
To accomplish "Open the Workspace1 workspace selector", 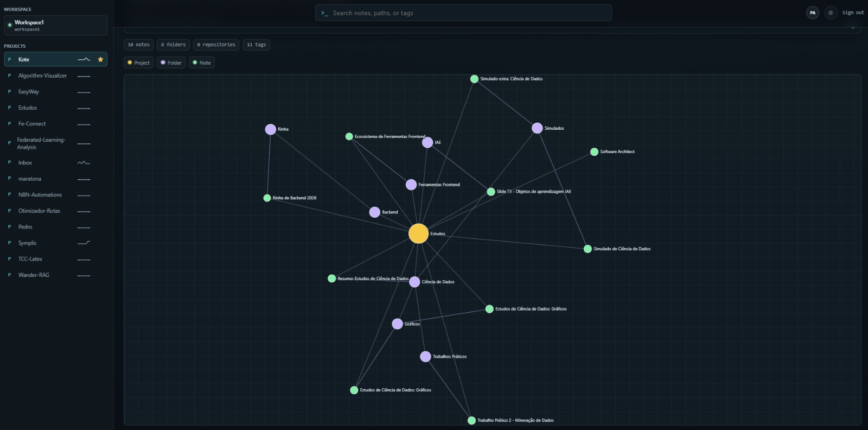I will click(x=55, y=25).
